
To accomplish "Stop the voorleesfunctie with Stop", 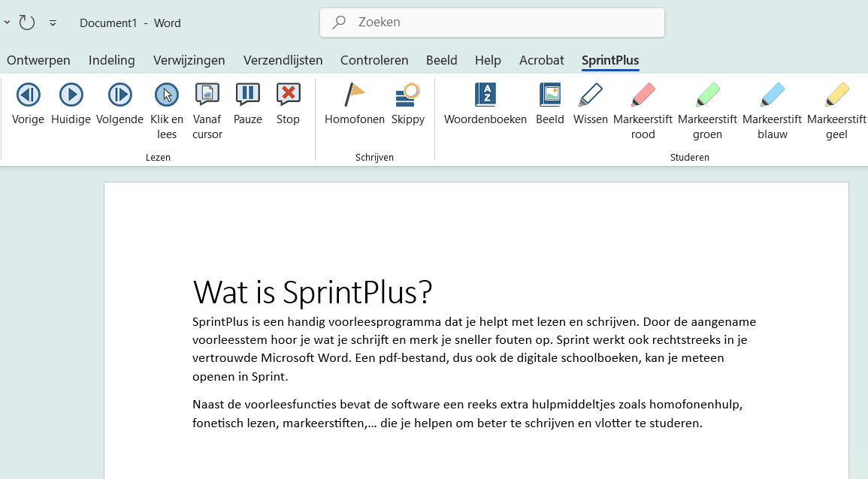I will (288, 105).
